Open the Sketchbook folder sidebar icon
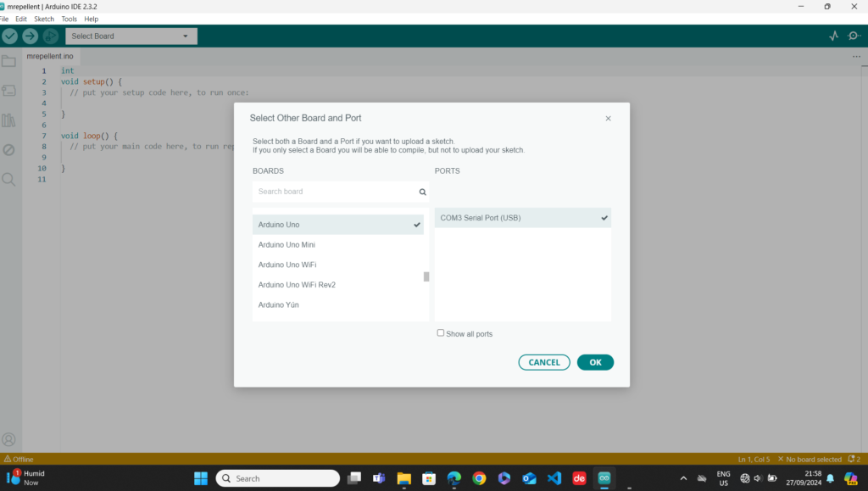Image resolution: width=868 pixels, height=491 pixels. (x=8, y=61)
